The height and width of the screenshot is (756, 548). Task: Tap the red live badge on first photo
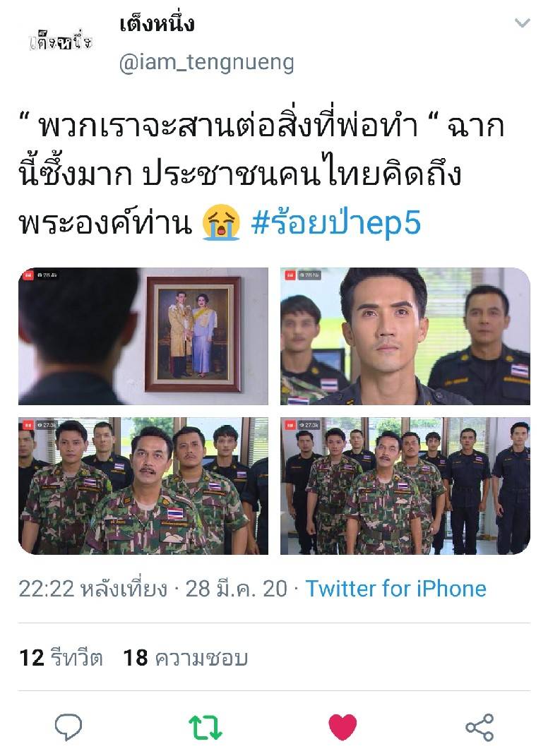(x=27, y=275)
